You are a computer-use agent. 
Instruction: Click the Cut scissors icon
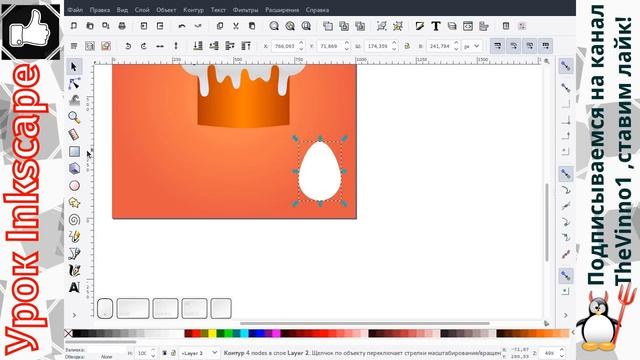236,26
